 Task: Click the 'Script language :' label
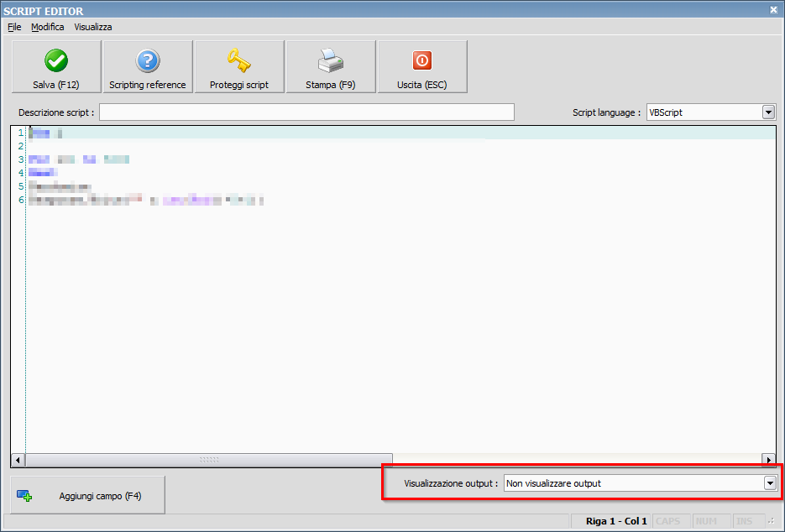[x=606, y=112]
